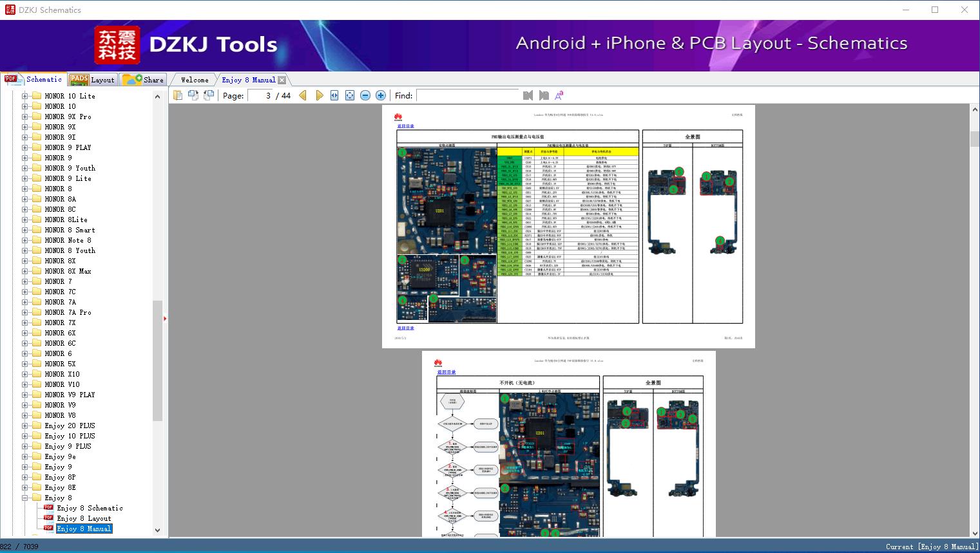Expand the Enjoy 8P folder
The image size is (980, 553).
click(24, 477)
